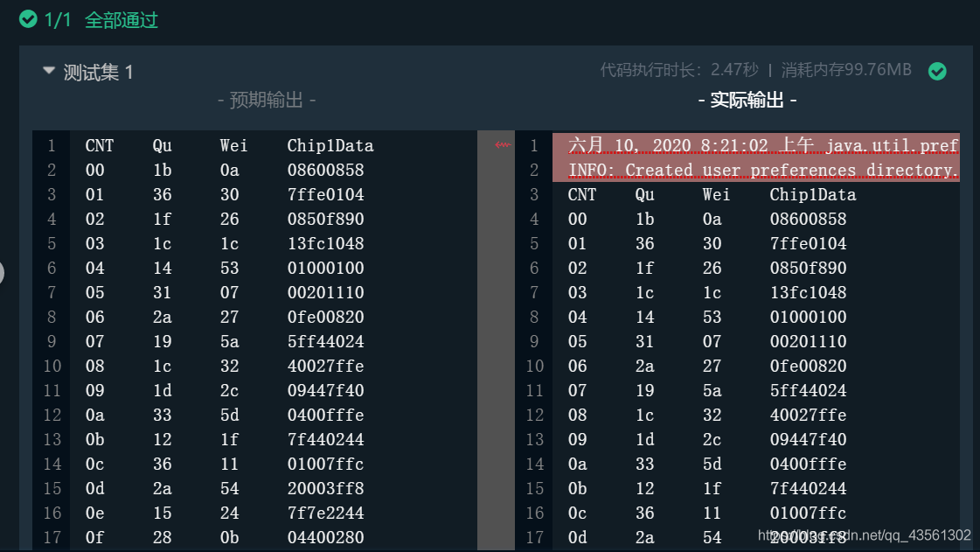Click expected output line number 1
The height and width of the screenshot is (552, 980).
coord(52,146)
